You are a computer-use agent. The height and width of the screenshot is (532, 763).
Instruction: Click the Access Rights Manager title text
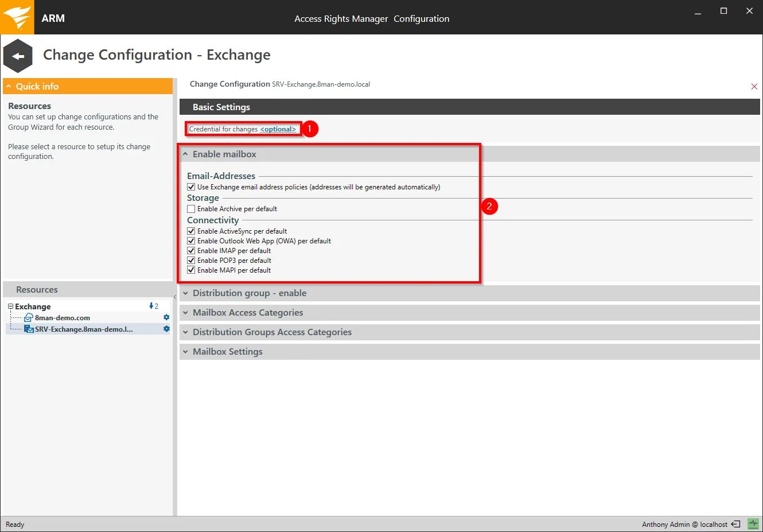tap(341, 18)
